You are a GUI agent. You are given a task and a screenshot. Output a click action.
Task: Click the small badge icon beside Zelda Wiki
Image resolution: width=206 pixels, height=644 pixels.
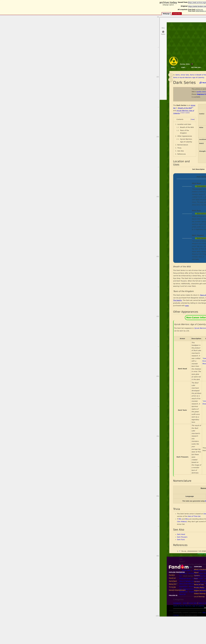[x=192, y=64]
